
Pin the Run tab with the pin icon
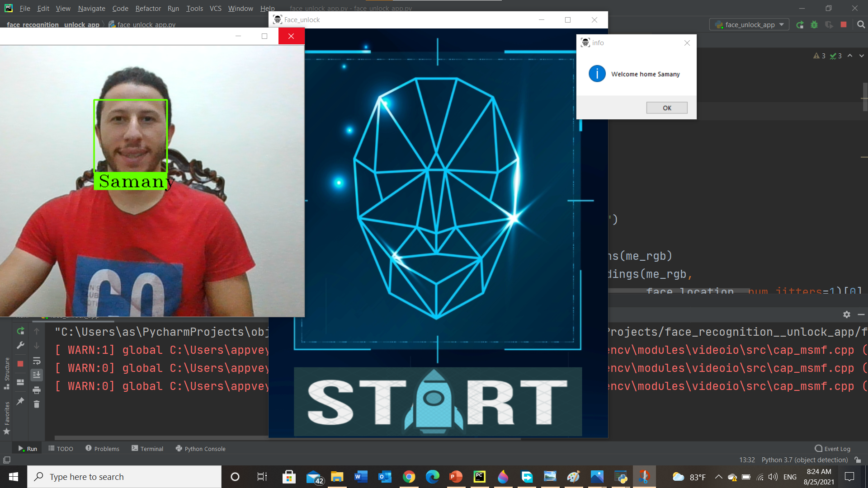coord(20,401)
